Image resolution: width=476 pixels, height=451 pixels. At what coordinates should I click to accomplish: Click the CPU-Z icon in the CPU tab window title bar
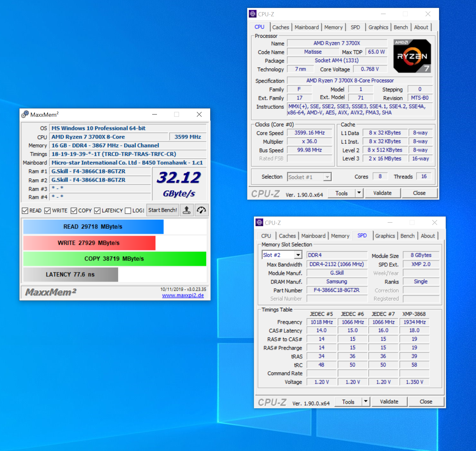pos(253,14)
